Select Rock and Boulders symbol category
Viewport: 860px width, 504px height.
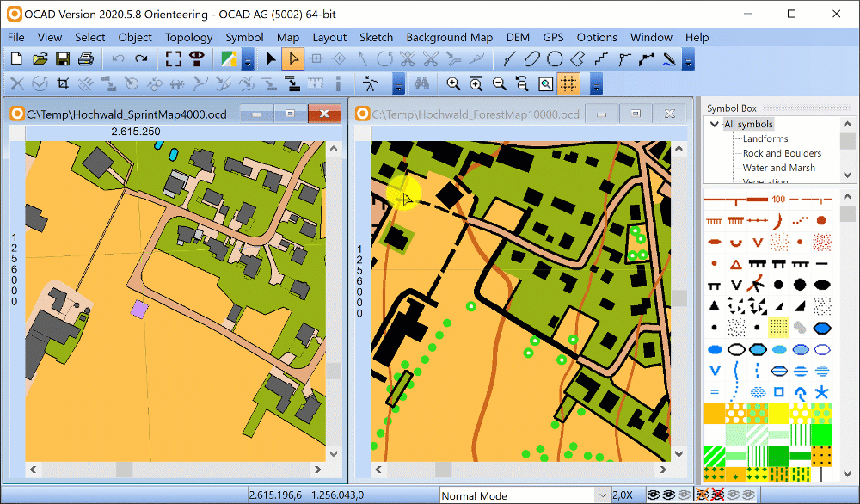[782, 153]
